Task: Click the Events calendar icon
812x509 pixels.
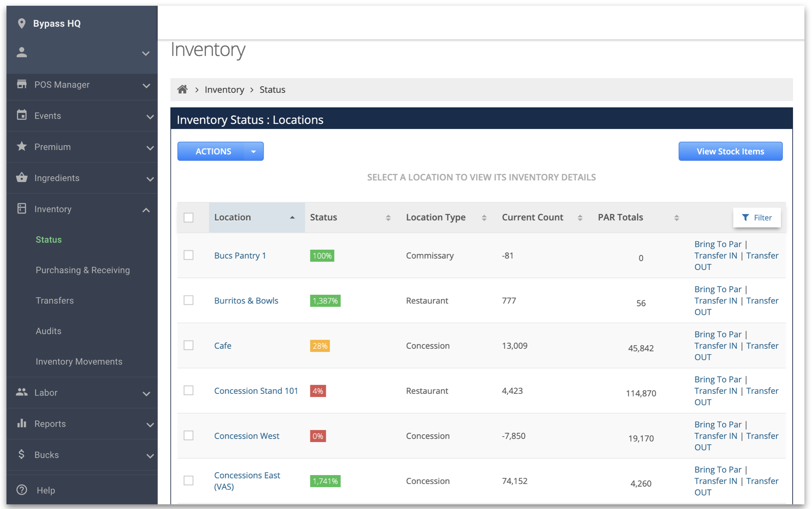Action: [22, 115]
